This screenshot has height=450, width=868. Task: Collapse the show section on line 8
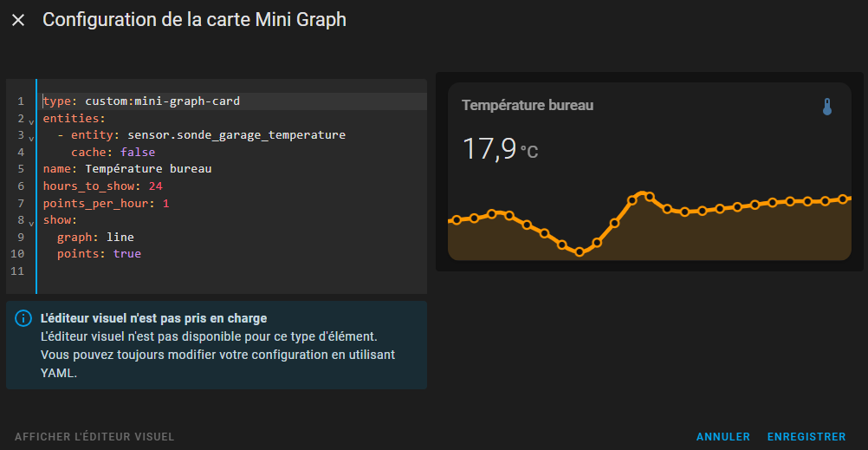pyautogui.click(x=31, y=223)
